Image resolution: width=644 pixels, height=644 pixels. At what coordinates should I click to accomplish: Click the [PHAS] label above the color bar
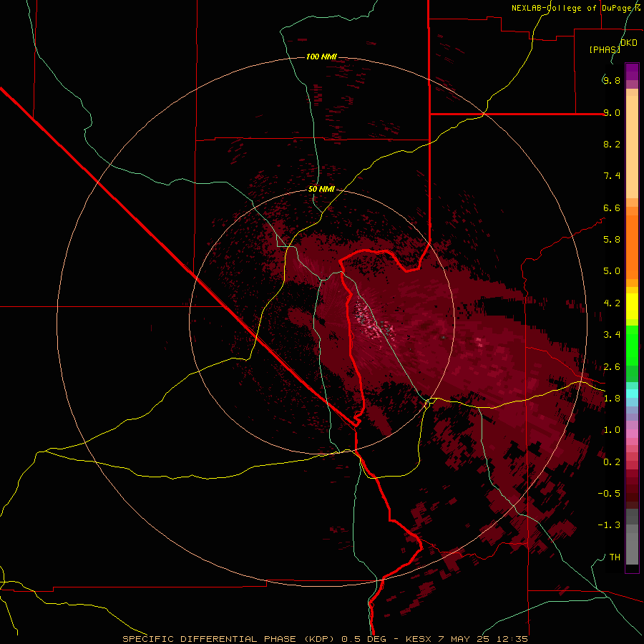(x=605, y=49)
